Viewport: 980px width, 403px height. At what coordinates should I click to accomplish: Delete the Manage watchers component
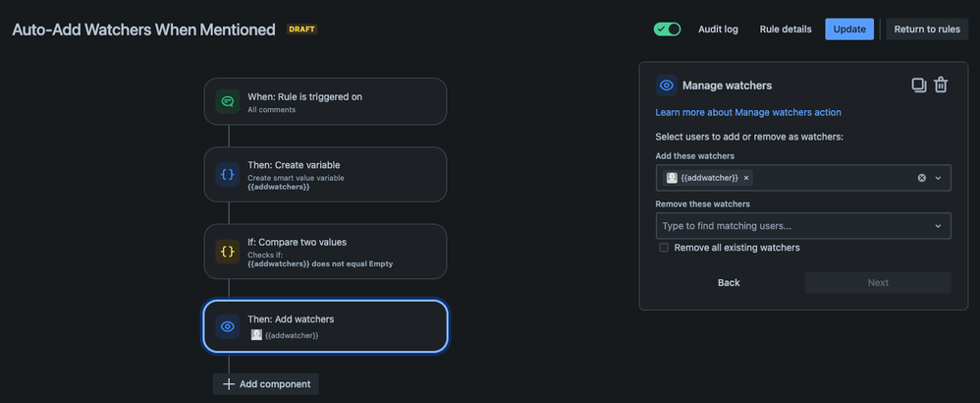[x=941, y=86]
